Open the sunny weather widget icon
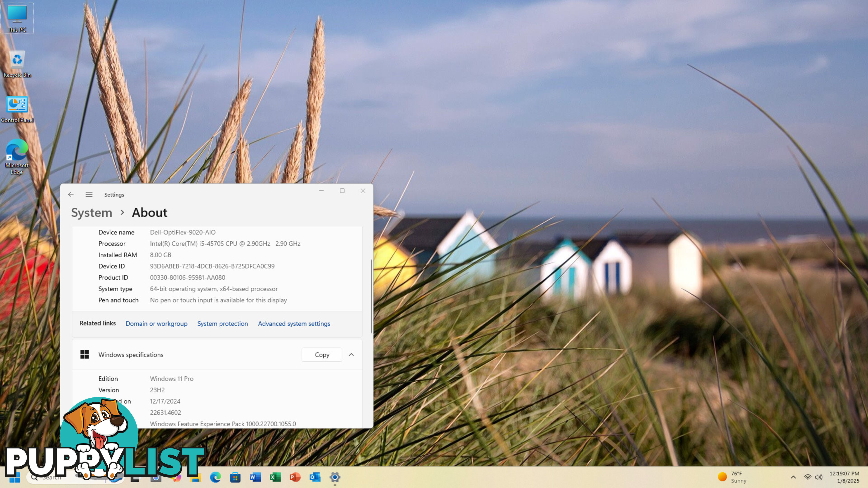 tap(722, 477)
